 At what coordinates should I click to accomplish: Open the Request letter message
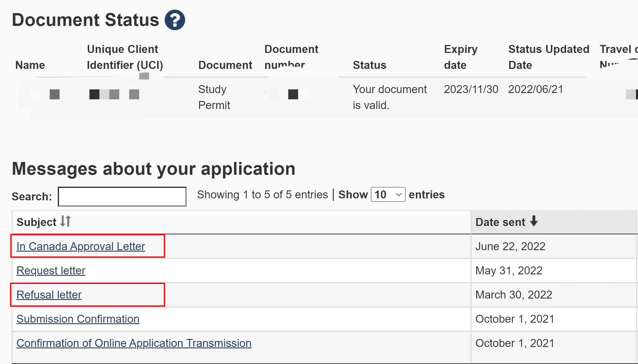tap(51, 271)
